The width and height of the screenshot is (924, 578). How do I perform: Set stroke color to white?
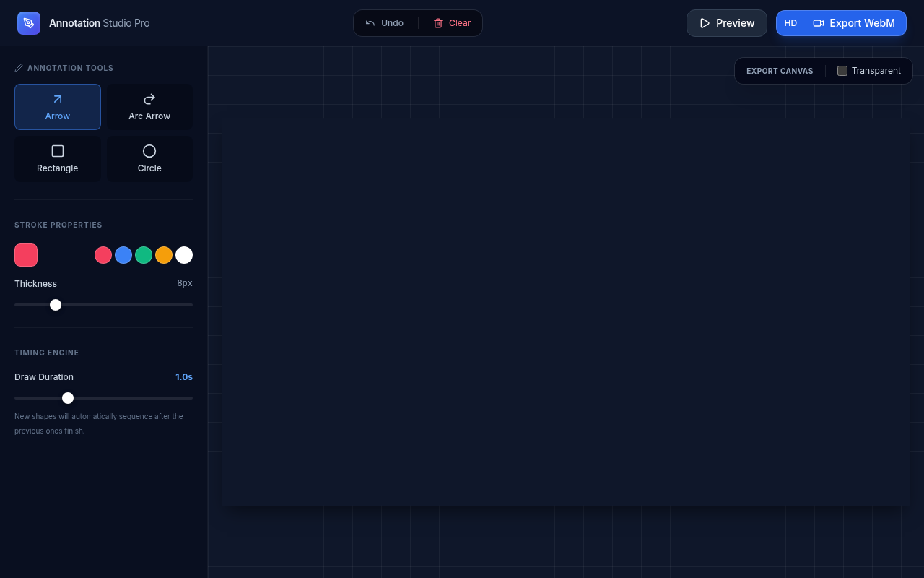pyautogui.click(x=184, y=255)
